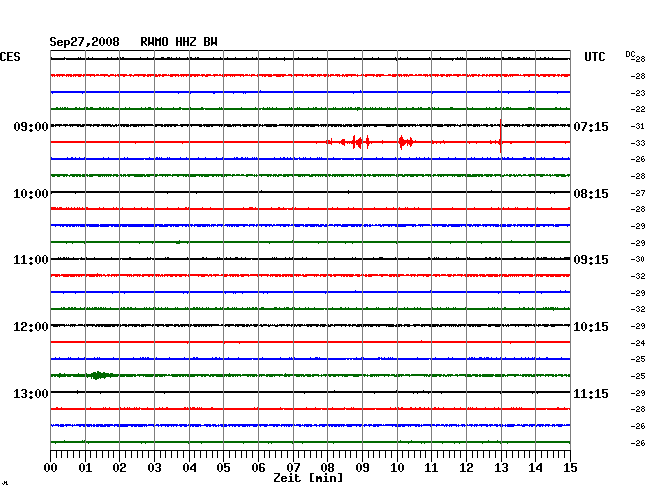The width and height of the screenshot is (650, 494).
Task: Click the DC value -24
Action: 638,343
